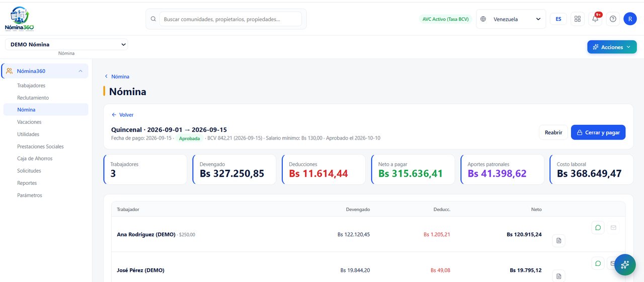
Task: Open the user avatar R menu
Action: pos(630,19)
